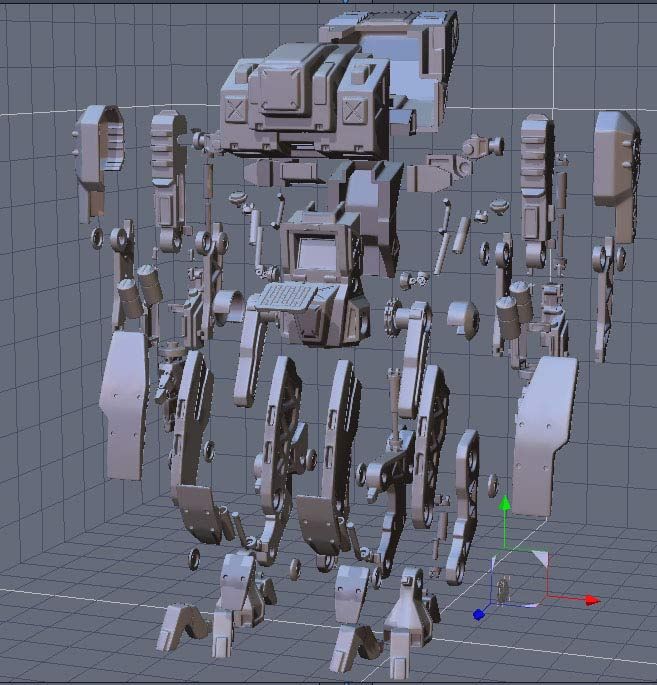Select the X-marked panel on the torso's left side
Image resolution: width=657 pixels, height=685 pixels.
tap(235, 109)
